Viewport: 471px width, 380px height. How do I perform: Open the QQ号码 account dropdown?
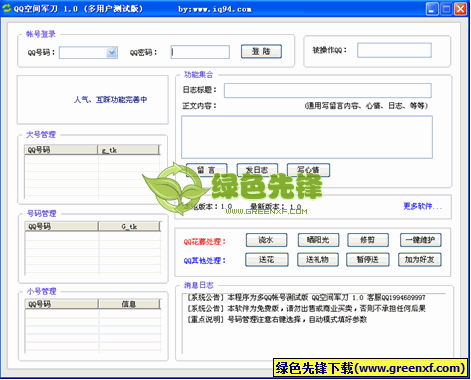112,52
